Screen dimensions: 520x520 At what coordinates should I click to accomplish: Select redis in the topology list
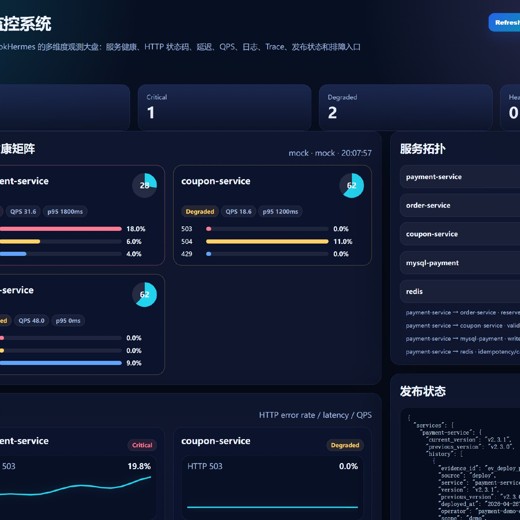pos(460,292)
